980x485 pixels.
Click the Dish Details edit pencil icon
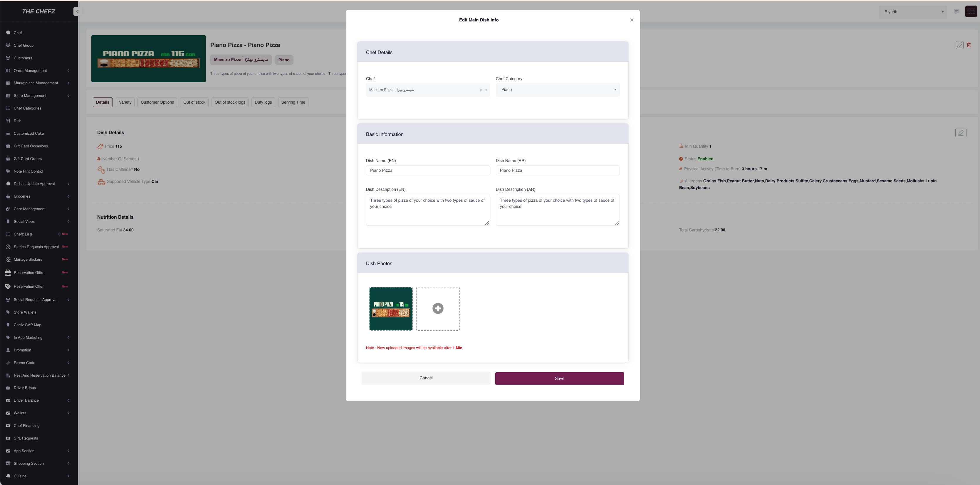click(x=961, y=133)
